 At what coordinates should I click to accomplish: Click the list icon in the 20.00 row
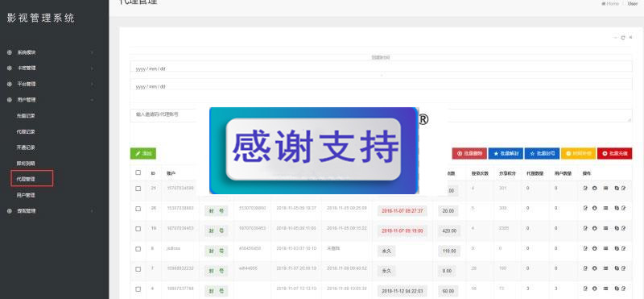605,208
